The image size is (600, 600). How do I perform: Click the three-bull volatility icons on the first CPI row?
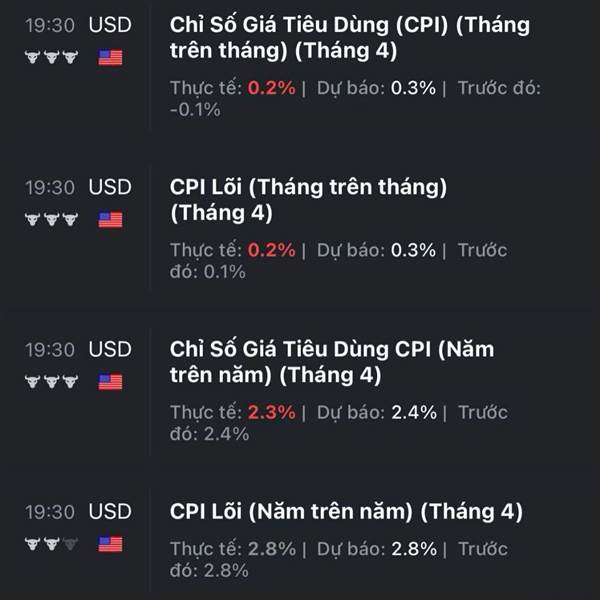(x=52, y=57)
